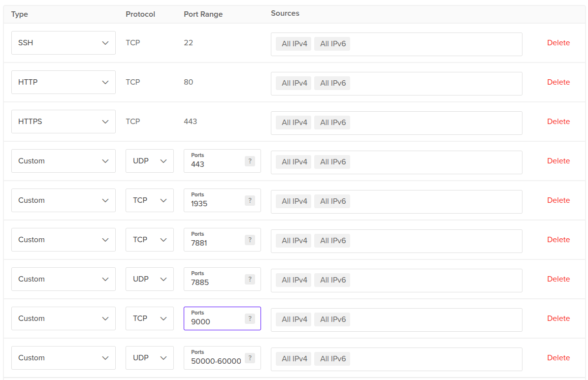Delete the 50000-60000 UDP rule
This screenshot has height=380, width=588.
558,358
